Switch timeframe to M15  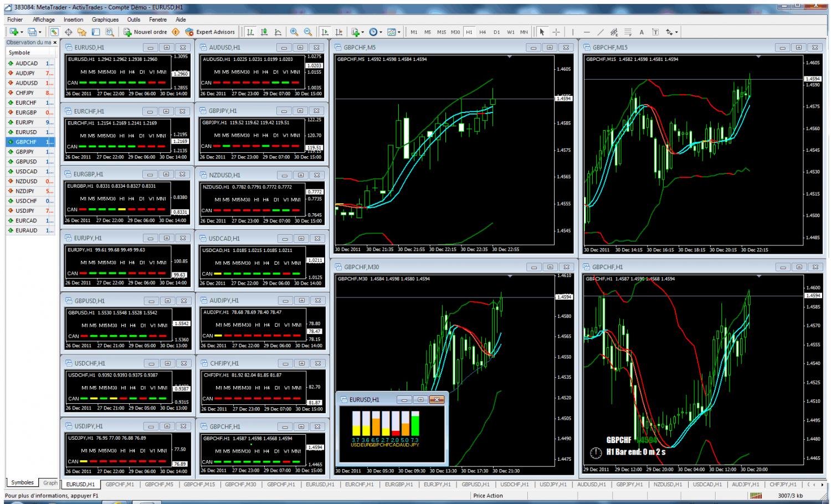click(442, 32)
